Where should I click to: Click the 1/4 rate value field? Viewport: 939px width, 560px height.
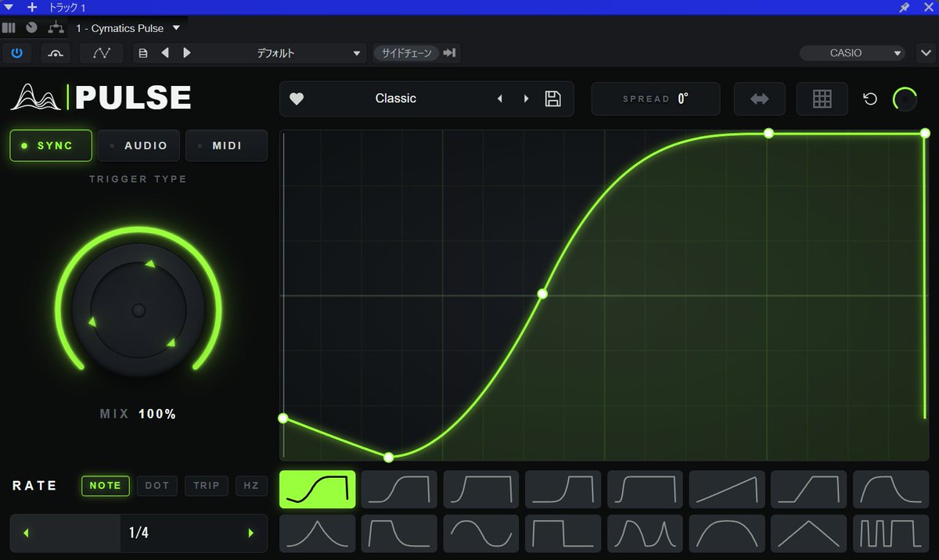point(139,533)
